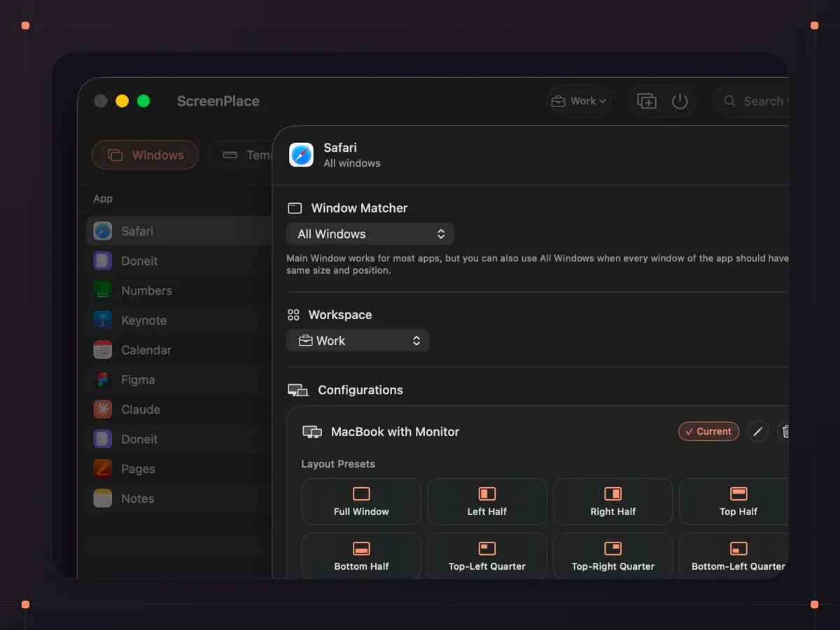Screen dimensions: 840x630
Task: Apply the Full Window layout preset
Action: tap(361, 502)
